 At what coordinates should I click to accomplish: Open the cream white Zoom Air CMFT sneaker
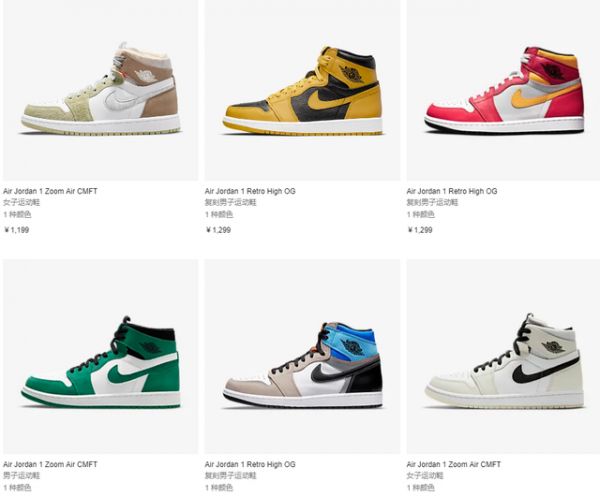coord(503,356)
